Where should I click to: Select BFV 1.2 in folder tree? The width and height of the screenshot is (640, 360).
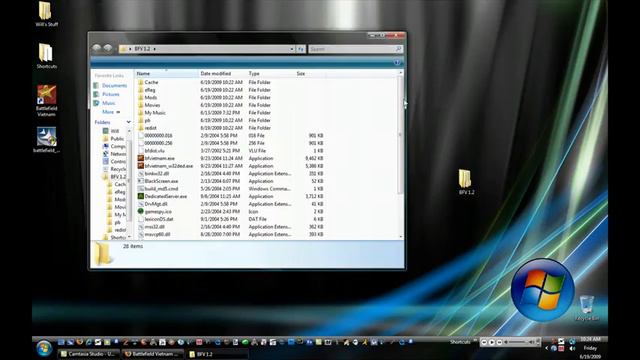click(x=114, y=177)
